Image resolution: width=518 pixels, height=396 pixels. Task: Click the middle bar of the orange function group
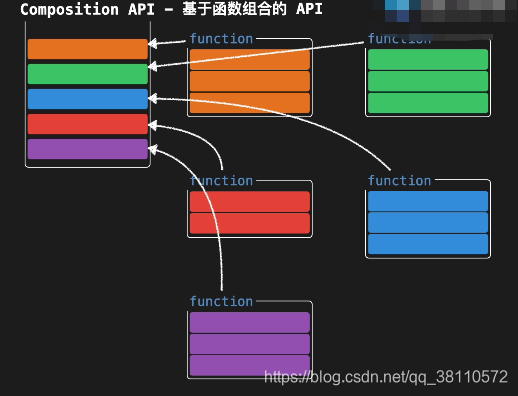(x=250, y=81)
